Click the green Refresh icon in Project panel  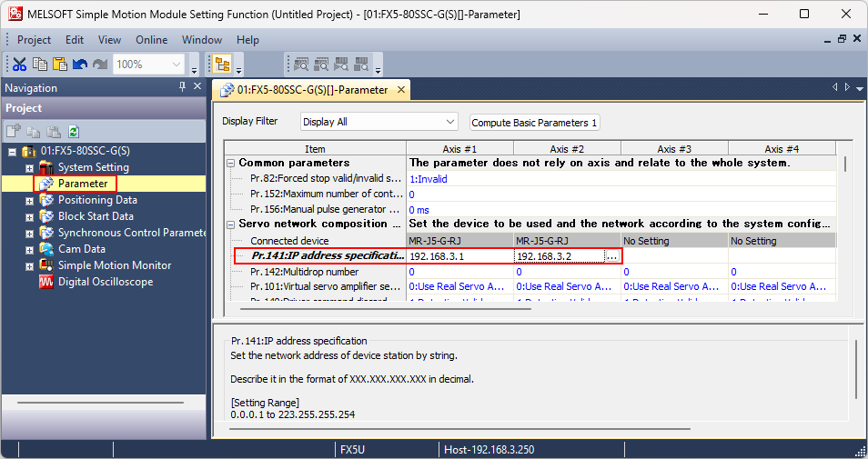pyautogui.click(x=74, y=132)
